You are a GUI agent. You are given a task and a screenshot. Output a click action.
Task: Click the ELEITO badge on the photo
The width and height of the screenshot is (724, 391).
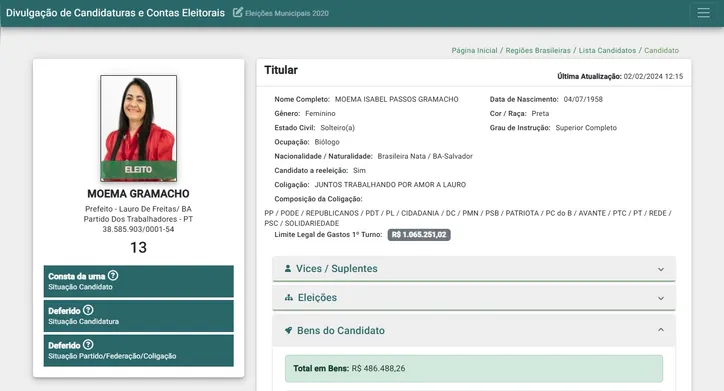139,170
